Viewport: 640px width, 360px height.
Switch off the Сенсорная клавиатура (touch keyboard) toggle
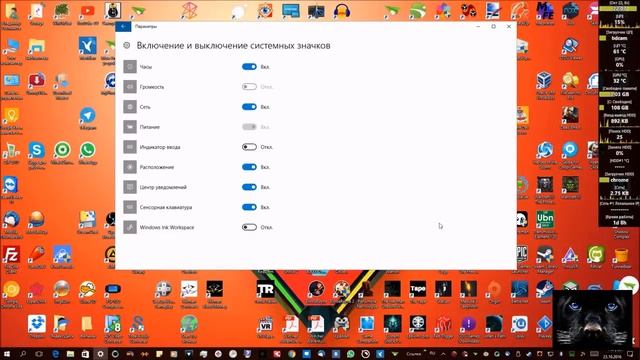tap(249, 207)
